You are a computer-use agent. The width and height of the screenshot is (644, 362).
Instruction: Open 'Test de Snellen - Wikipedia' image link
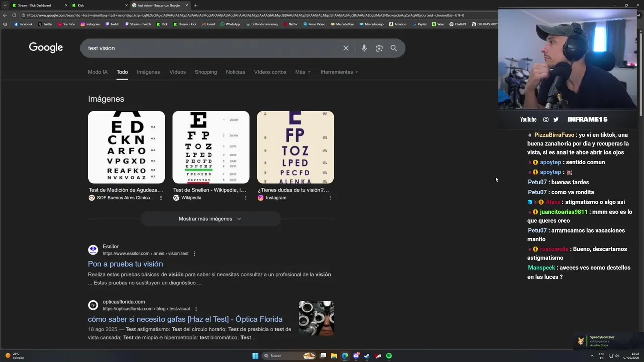[210, 190]
